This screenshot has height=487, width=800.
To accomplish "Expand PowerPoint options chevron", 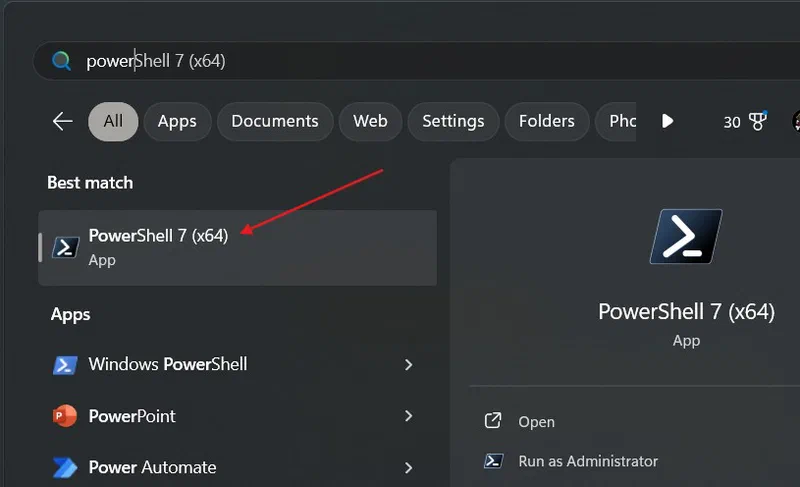I will coord(408,416).
